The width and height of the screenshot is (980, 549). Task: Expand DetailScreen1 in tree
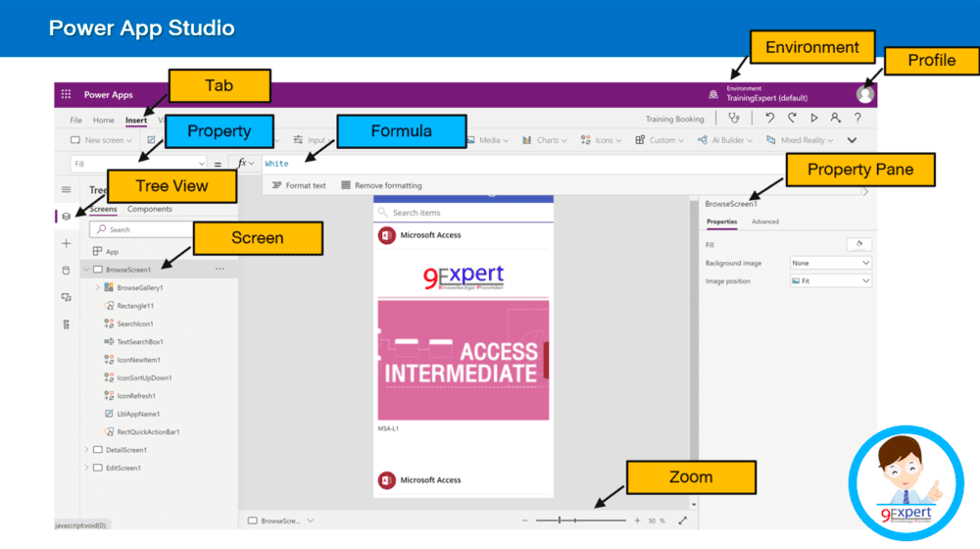click(x=87, y=450)
